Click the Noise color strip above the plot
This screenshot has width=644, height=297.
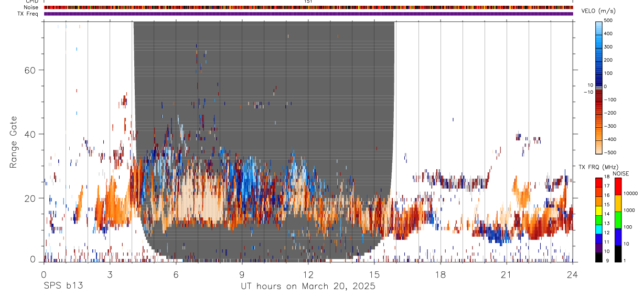308,7
